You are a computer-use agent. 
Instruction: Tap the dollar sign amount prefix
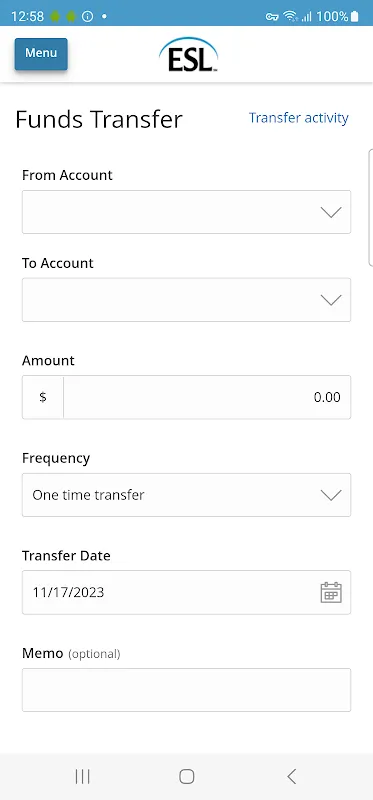(43, 397)
